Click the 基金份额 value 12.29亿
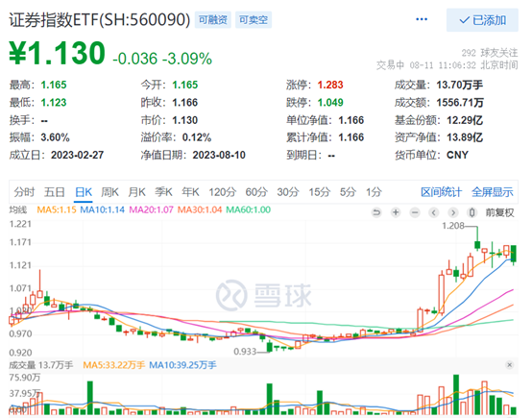The height and width of the screenshot is (418, 532). click(x=465, y=120)
